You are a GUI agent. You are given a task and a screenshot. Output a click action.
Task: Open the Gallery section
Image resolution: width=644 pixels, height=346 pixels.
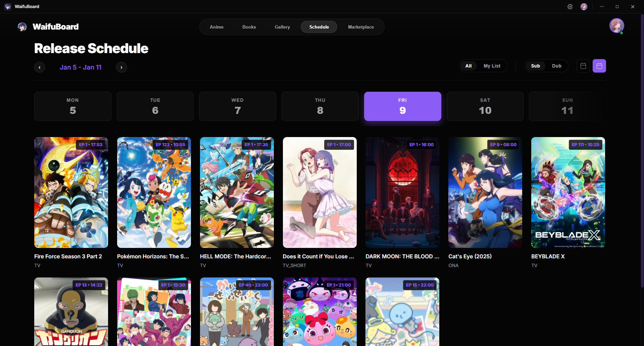pyautogui.click(x=282, y=27)
